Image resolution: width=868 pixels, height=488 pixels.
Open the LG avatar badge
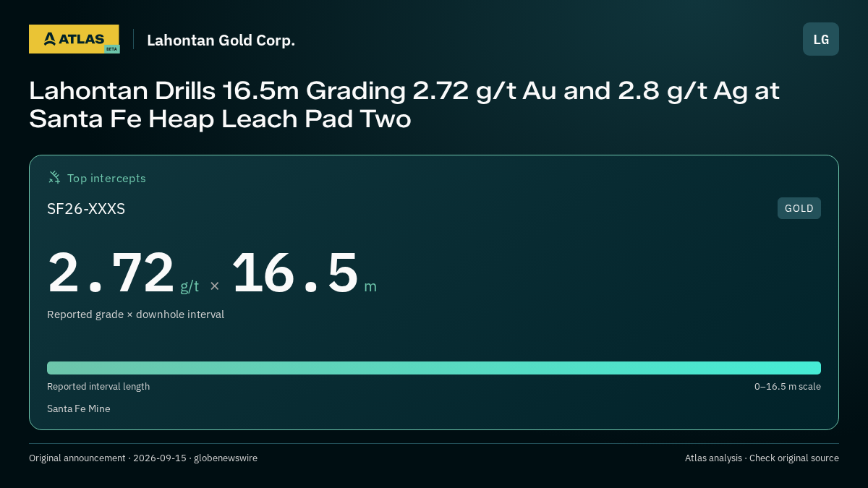pos(821,39)
